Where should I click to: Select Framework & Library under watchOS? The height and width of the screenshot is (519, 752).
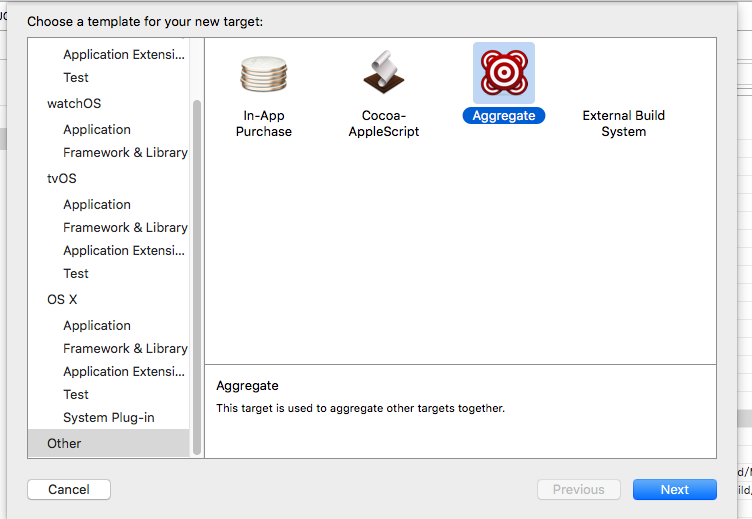point(125,153)
